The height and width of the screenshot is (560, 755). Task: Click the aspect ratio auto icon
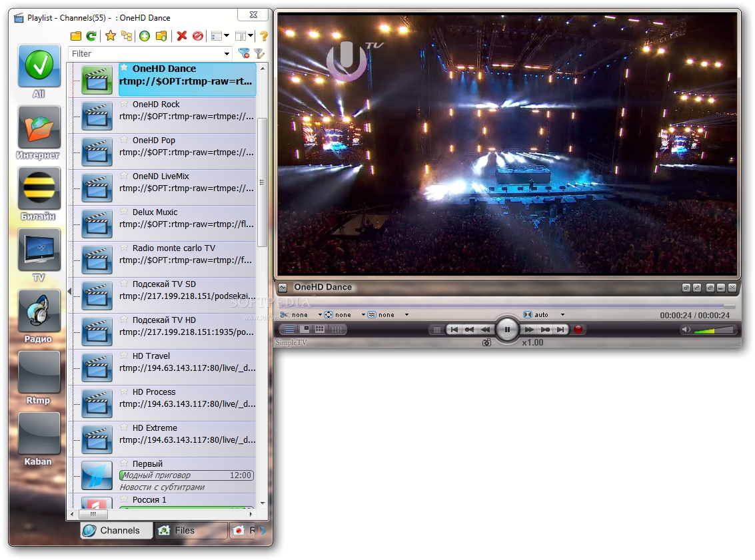tap(528, 315)
